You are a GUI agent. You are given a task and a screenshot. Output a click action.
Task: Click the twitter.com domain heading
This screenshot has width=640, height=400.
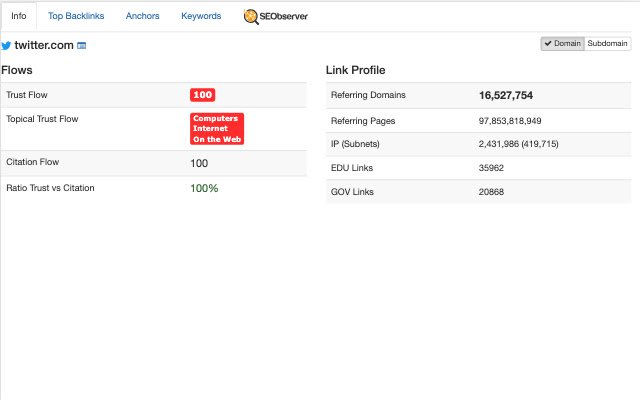(x=44, y=45)
